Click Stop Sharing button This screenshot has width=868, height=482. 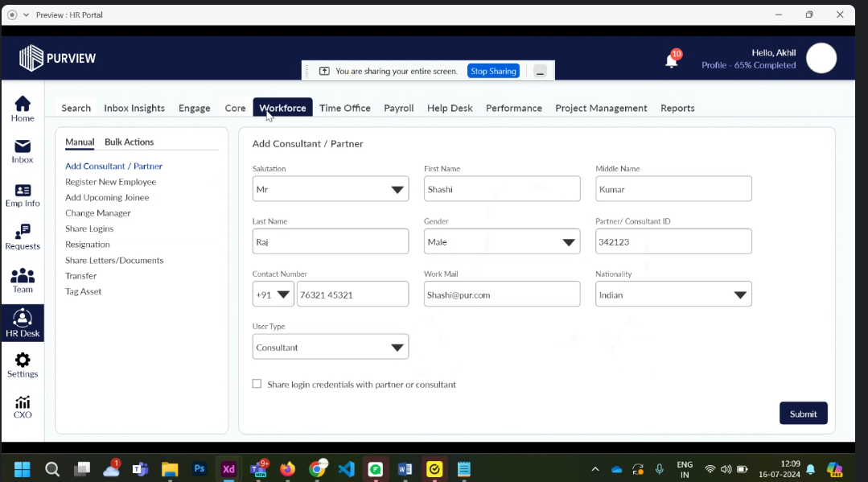pyautogui.click(x=493, y=71)
